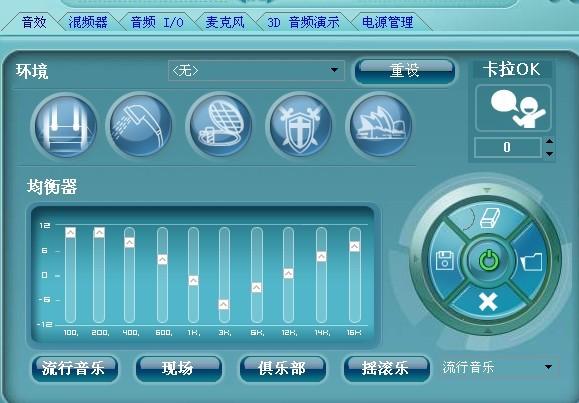The height and width of the screenshot is (403, 579).
Task: Click the karaoke value field showing 0
Action: (508, 147)
